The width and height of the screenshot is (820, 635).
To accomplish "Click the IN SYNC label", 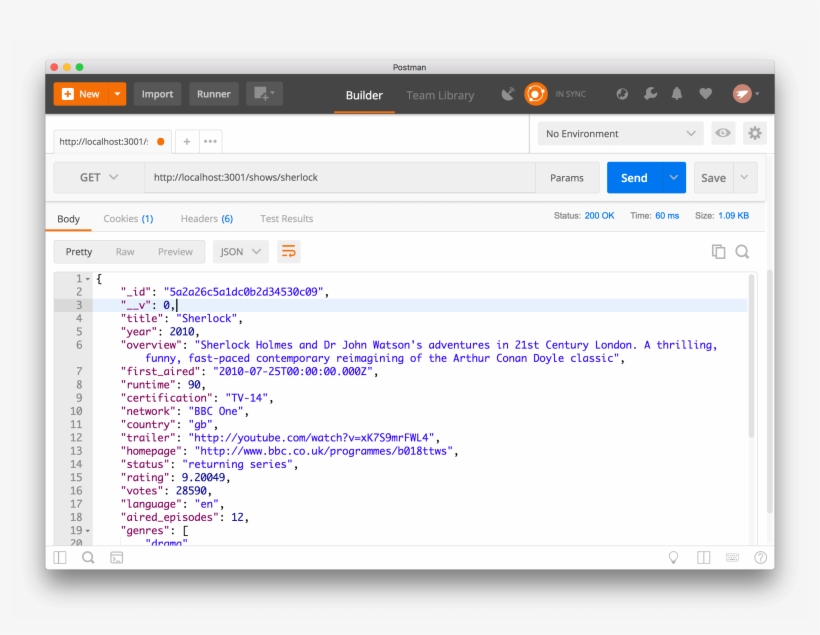I will 571,94.
